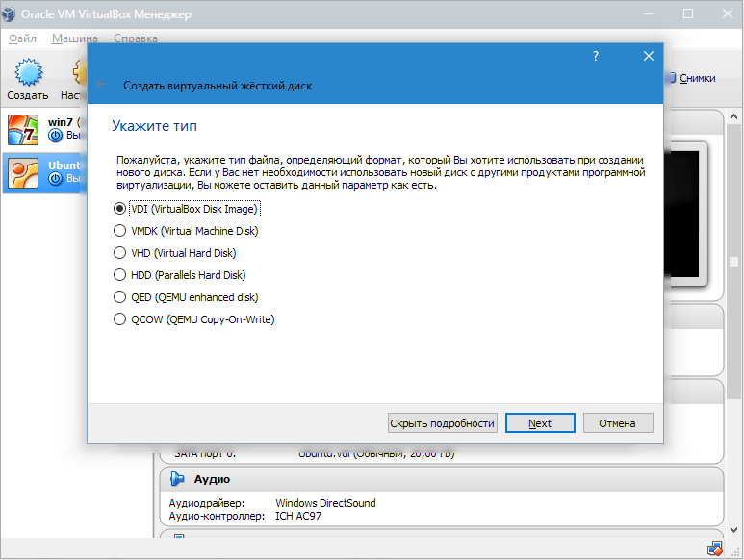
Task: Open the Справка menu
Action: click(136, 38)
